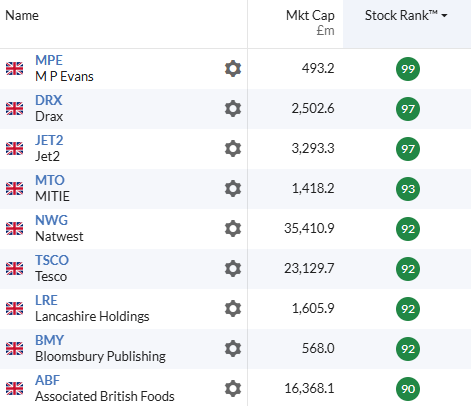Open the NWG ticker link

[x=52, y=220]
